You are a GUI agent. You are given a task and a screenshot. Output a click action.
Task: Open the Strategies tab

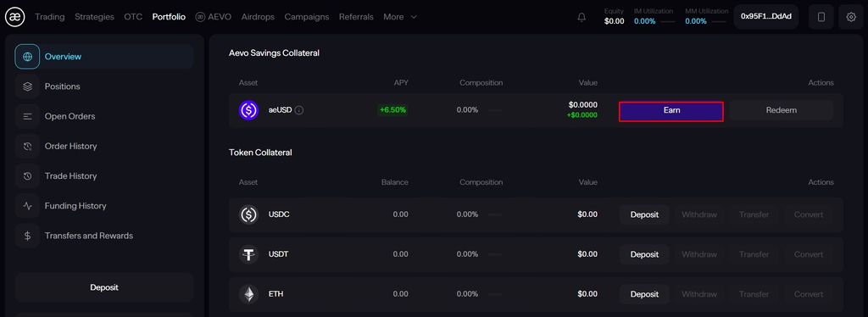pyautogui.click(x=94, y=17)
